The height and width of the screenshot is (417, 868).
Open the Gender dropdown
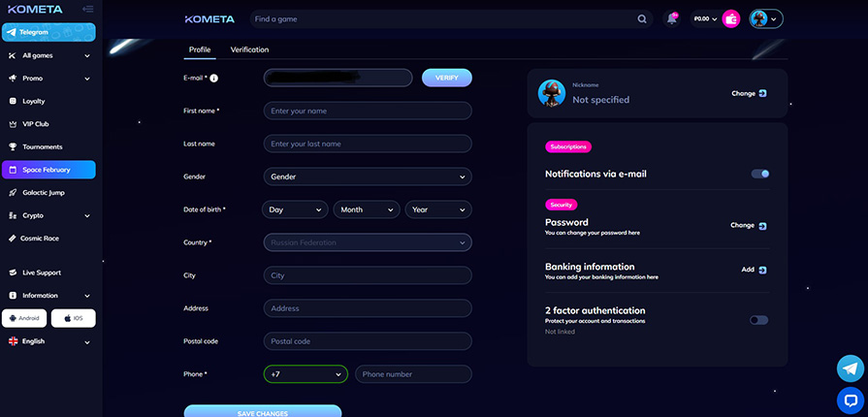click(368, 176)
